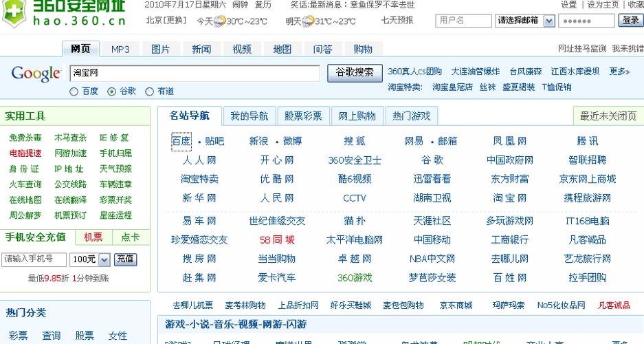
Task: Click the 火车查询 tool link
Action: [25, 184]
